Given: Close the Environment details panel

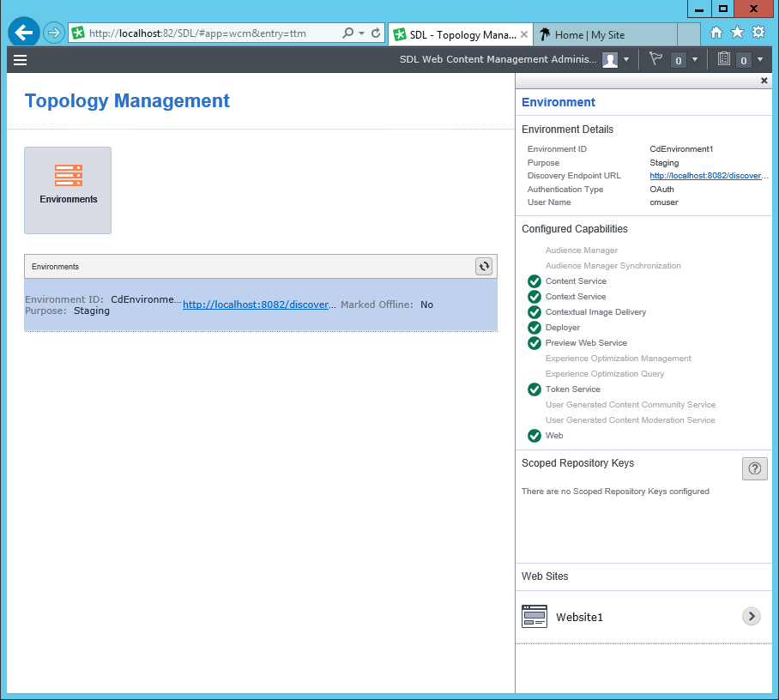Looking at the screenshot, I should click(x=764, y=81).
